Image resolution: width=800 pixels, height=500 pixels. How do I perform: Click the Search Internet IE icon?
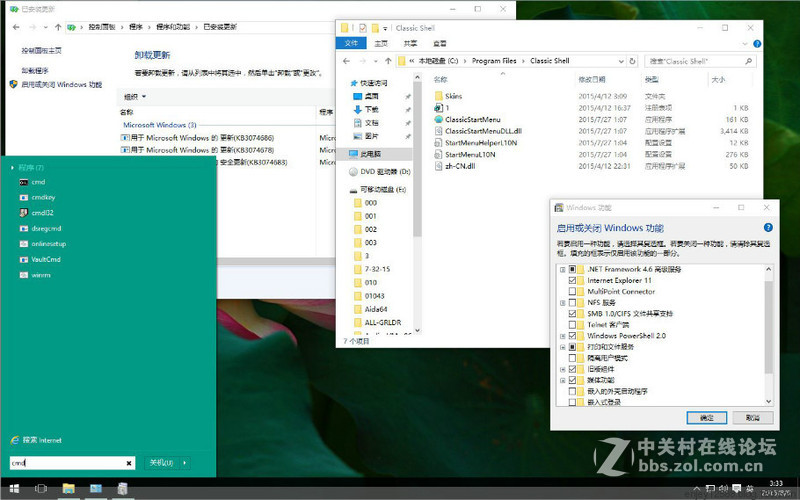point(15,440)
